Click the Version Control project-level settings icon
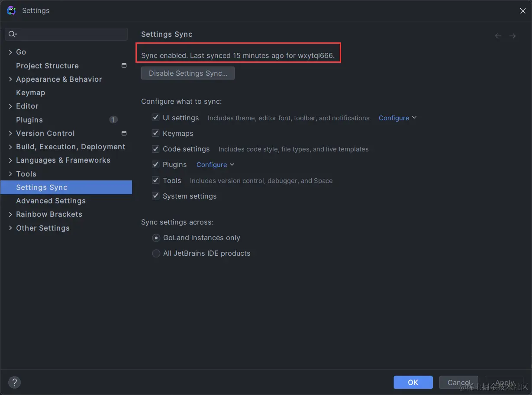The width and height of the screenshot is (532, 395). (124, 133)
